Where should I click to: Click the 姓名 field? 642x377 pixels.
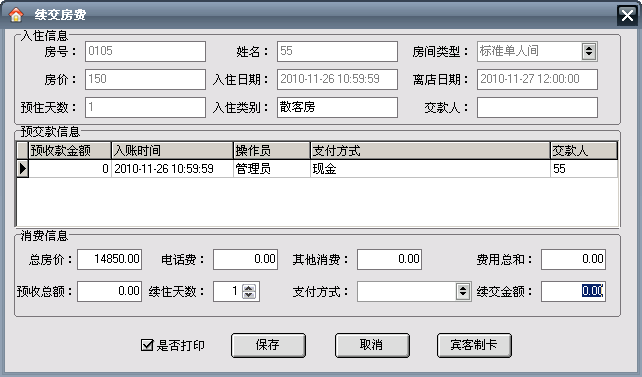click(x=337, y=52)
